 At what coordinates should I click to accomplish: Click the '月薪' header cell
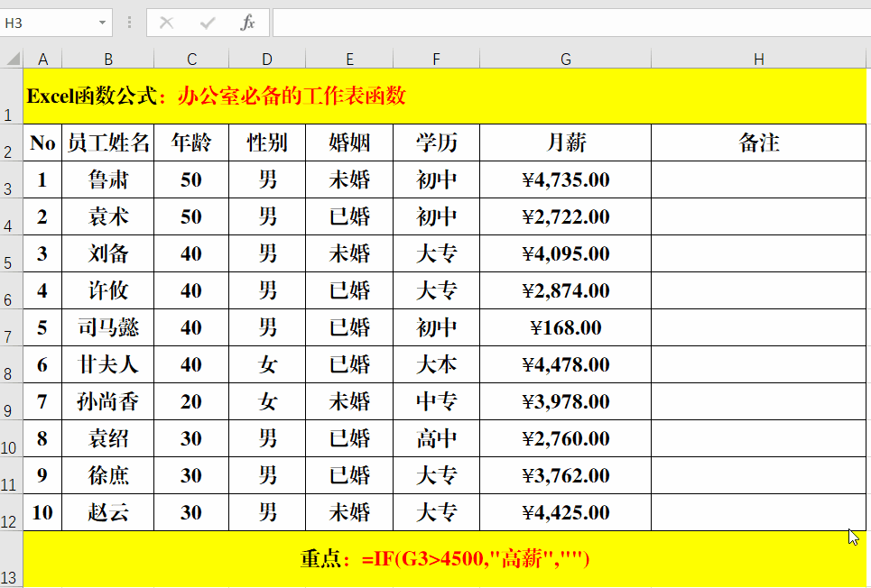tap(566, 142)
